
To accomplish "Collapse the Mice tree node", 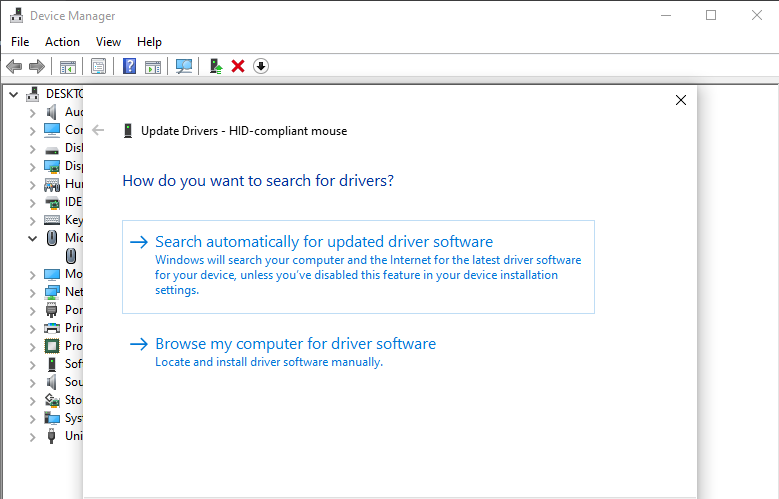I will tap(32, 239).
